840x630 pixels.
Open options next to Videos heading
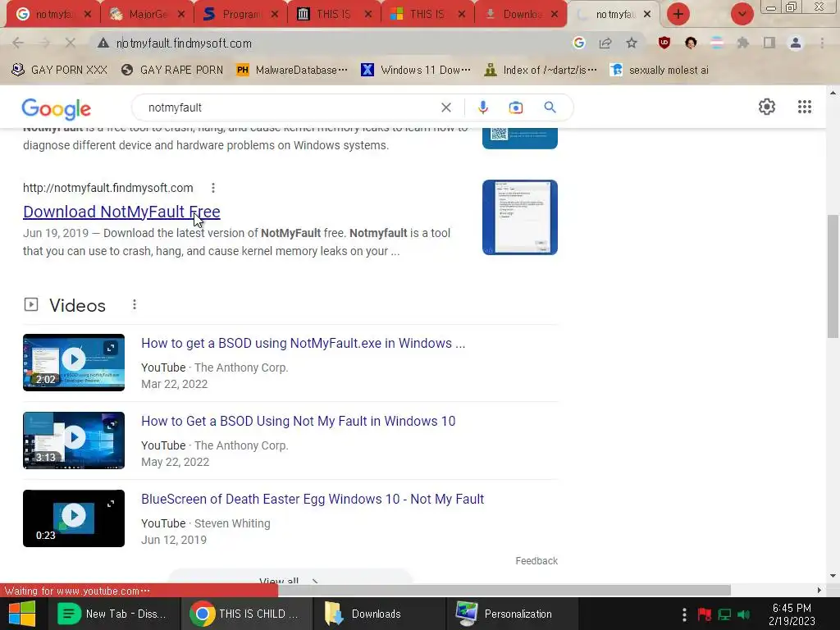tap(135, 305)
